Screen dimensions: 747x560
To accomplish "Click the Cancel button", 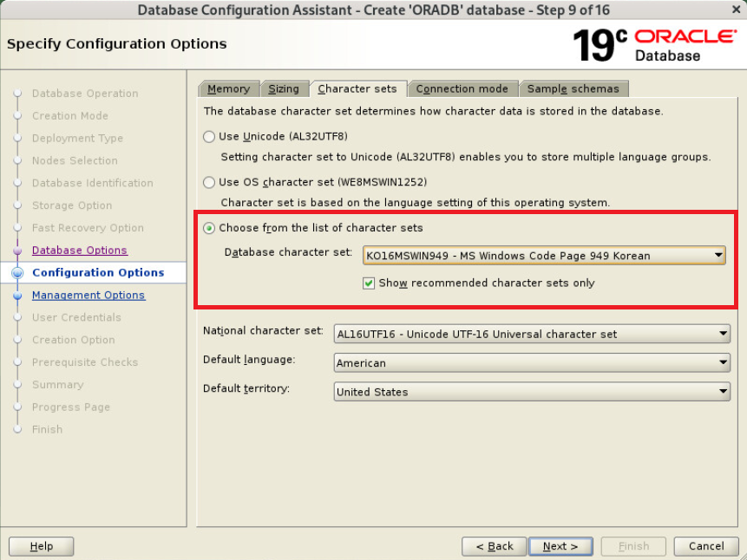I will pos(706,546).
